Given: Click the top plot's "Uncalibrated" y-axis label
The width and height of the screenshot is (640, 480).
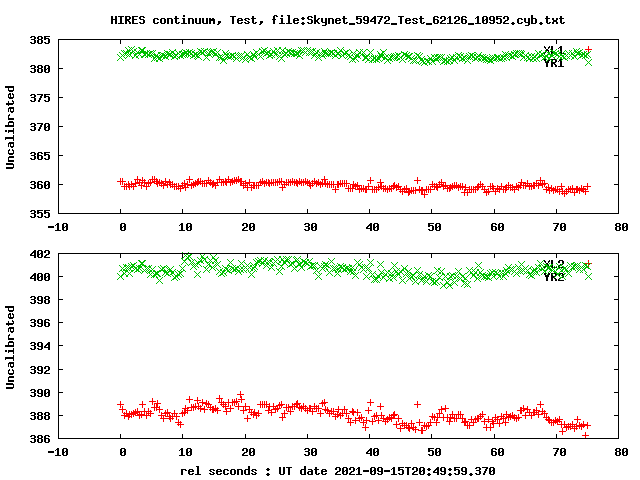Looking at the screenshot, I should [10, 127].
